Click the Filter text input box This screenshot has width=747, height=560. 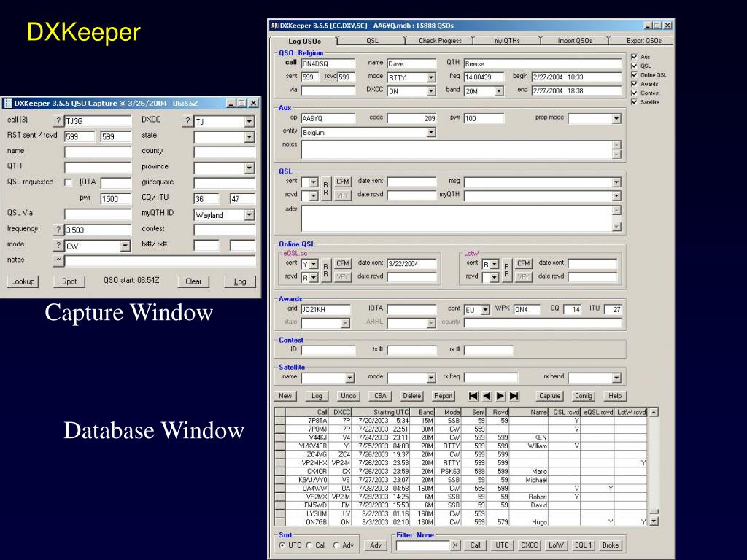tap(423, 545)
